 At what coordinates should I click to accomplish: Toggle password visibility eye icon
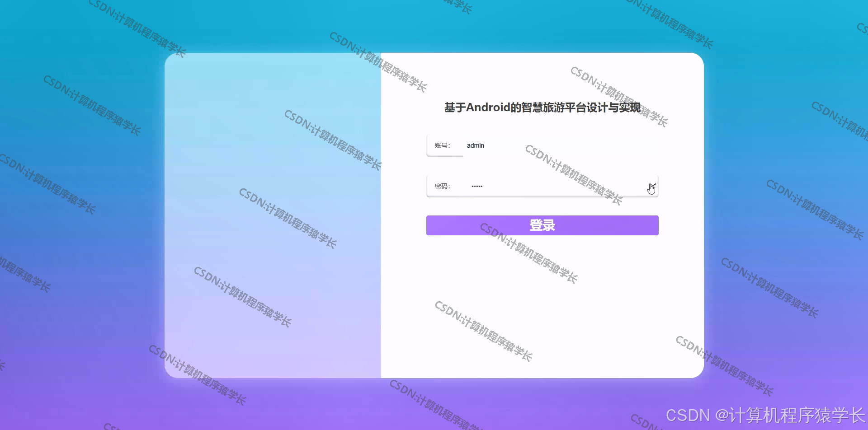pyautogui.click(x=652, y=186)
